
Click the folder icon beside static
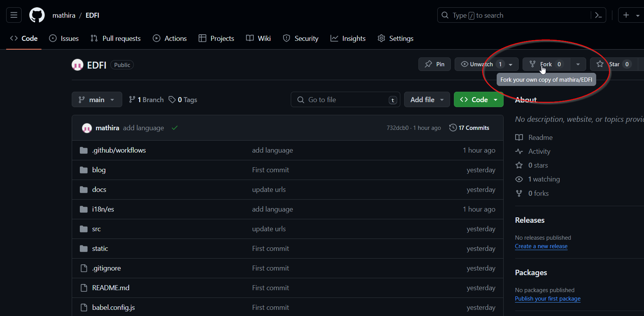(x=84, y=249)
